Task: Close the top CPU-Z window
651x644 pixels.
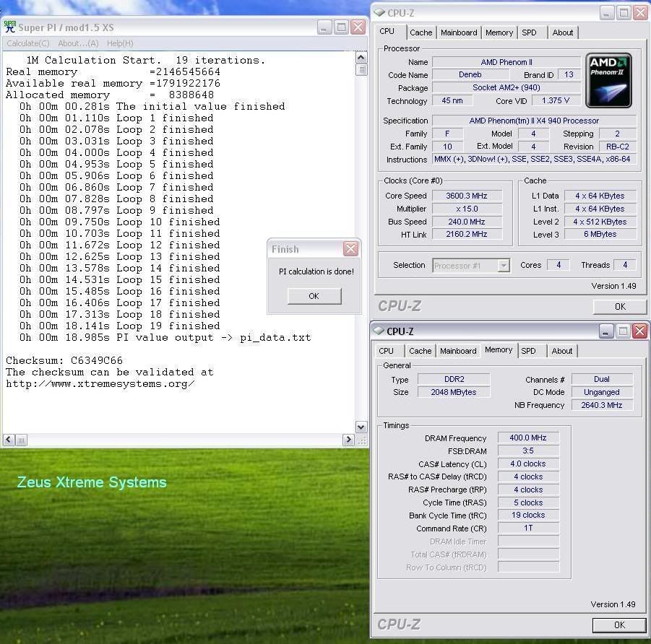Action: tap(641, 13)
